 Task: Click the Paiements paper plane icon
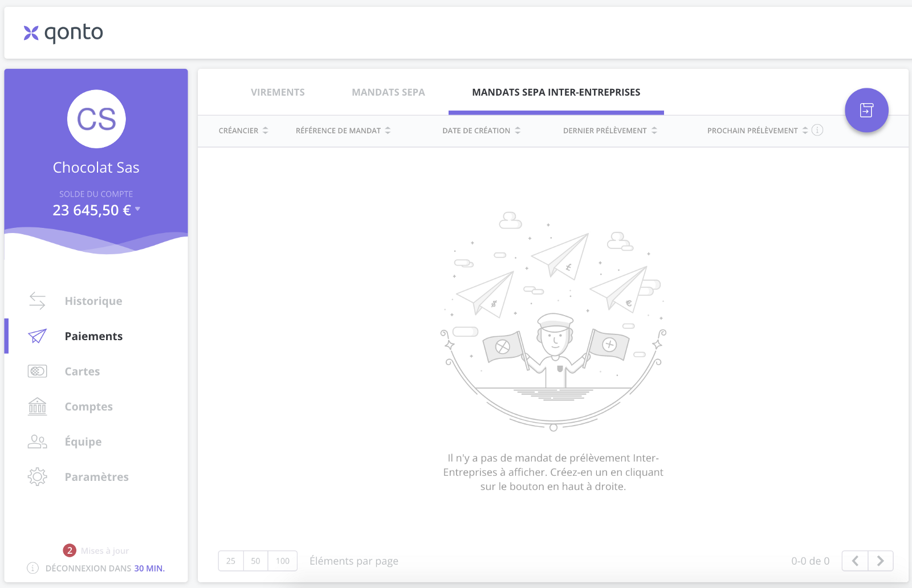coord(37,336)
